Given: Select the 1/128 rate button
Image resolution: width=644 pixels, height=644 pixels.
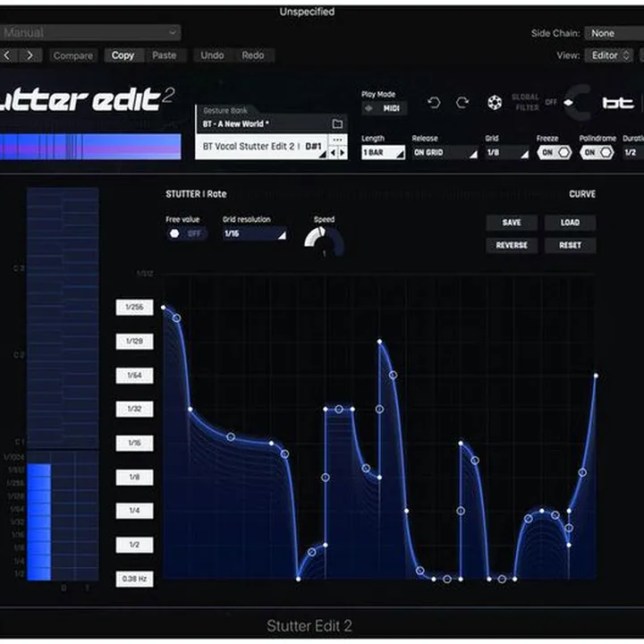Looking at the screenshot, I should 134,342.
